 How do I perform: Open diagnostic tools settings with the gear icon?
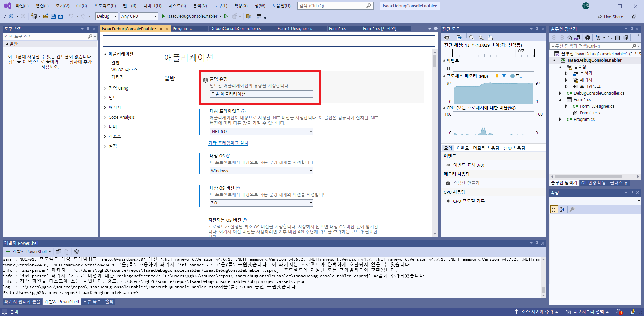[447, 38]
